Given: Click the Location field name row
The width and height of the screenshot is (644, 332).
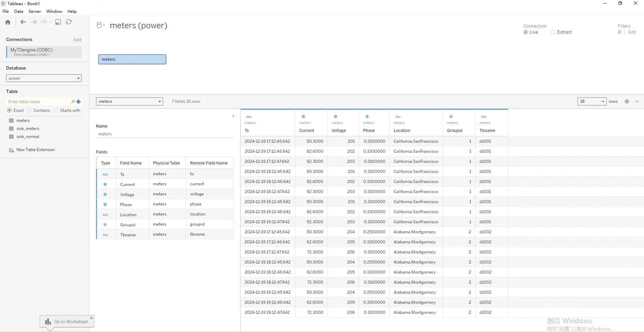Looking at the screenshot, I should 128,215.
